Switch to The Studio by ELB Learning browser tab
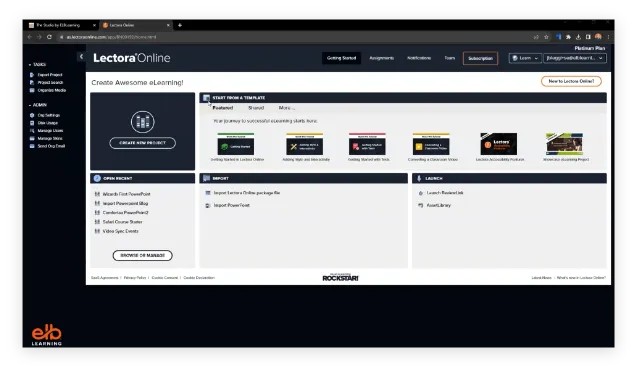Screen dimensions: 637x373 click(x=62, y=25)
